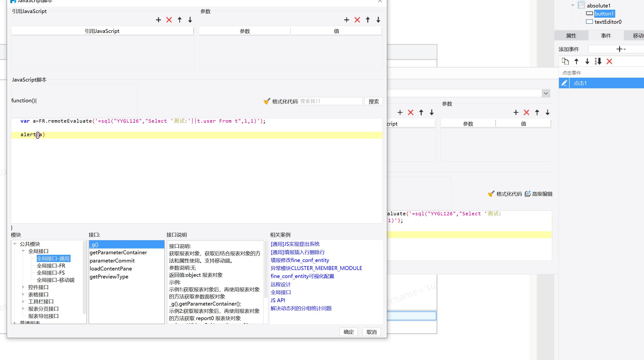Click the 搜索 button
Viewport: 644px width, 360px height.
[374, 101]
